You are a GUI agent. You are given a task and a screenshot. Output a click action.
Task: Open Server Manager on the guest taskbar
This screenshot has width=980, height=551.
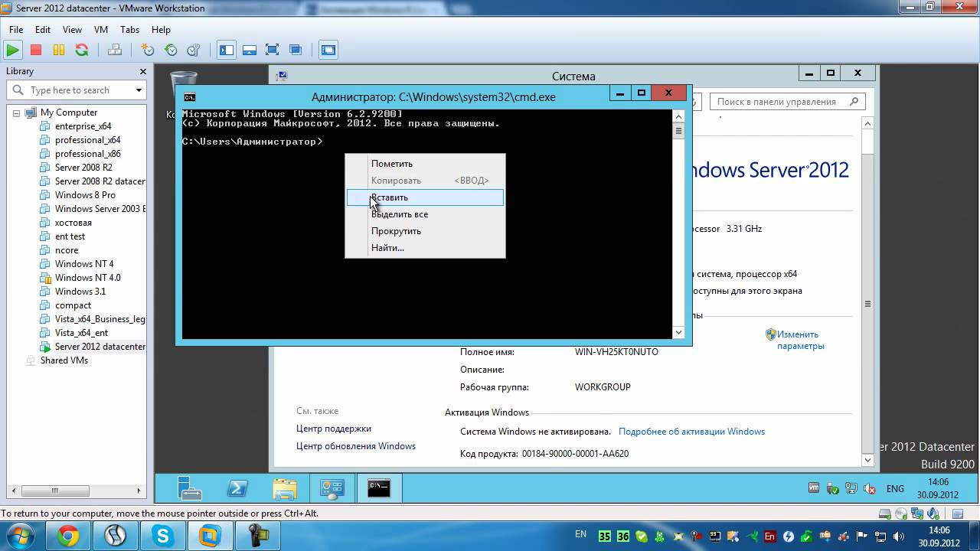pos(189,488)
